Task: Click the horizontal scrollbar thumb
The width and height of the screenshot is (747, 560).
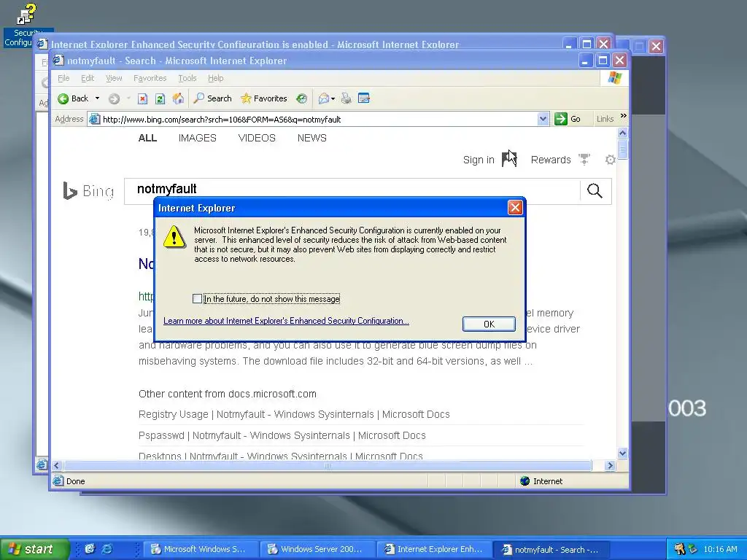Action: (328, 465)
